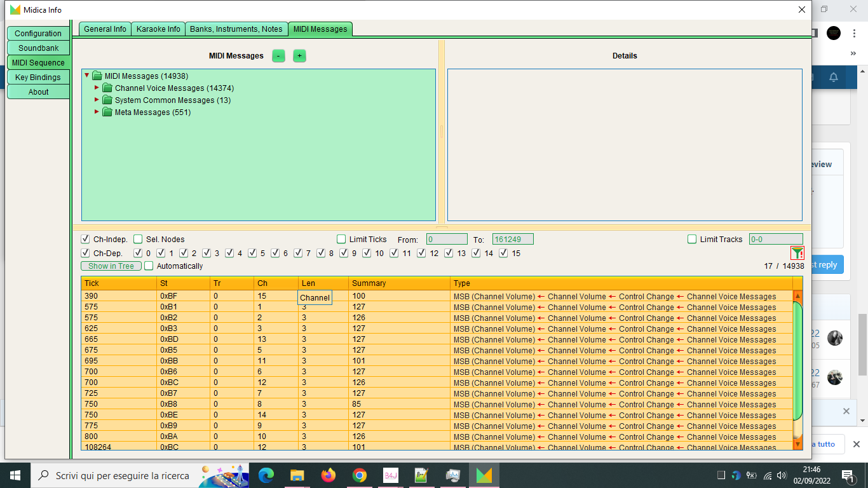Click the Show in Tree button
This screenshot has height=488, width=868.
click(x=111, y=266)
